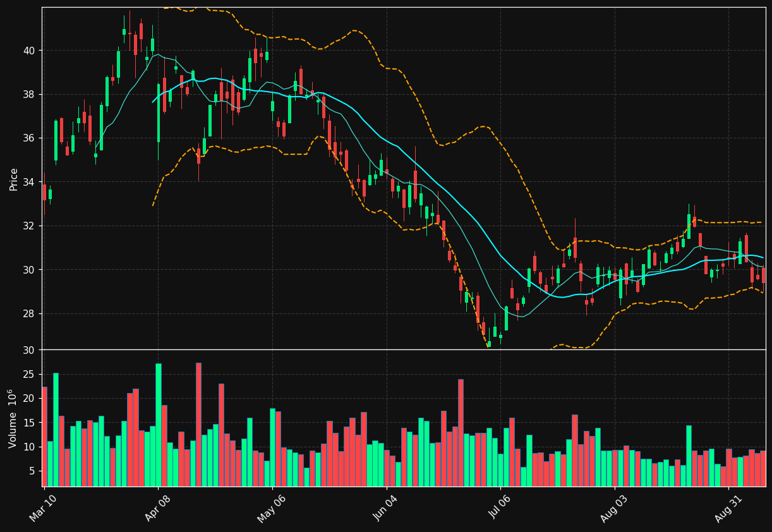Image resolution: width=772 pixels, height=532 pixels.
Task: Click the volume axis tick "15"
Action: click(30, 423)
